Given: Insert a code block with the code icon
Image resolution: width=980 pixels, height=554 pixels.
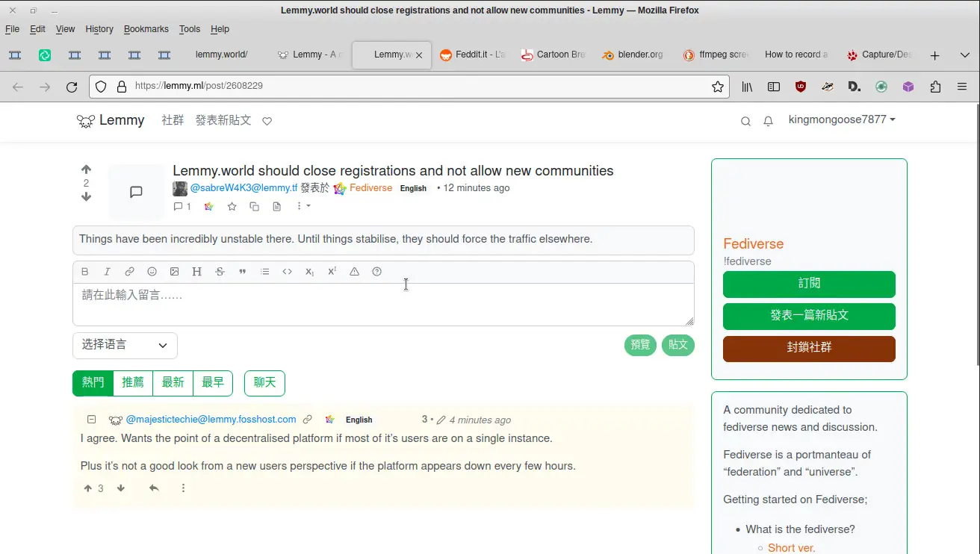Looking at the screenshot, I should pyautogui.click(x=287, y=272).
